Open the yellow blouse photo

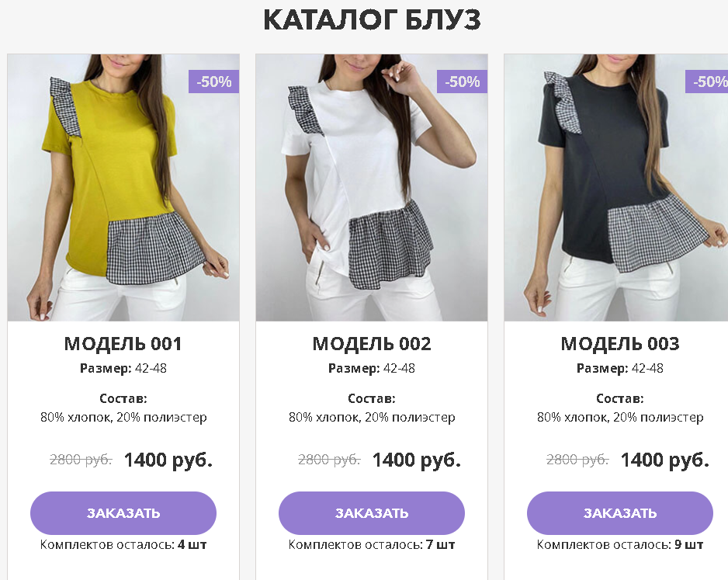click(123, 188)
